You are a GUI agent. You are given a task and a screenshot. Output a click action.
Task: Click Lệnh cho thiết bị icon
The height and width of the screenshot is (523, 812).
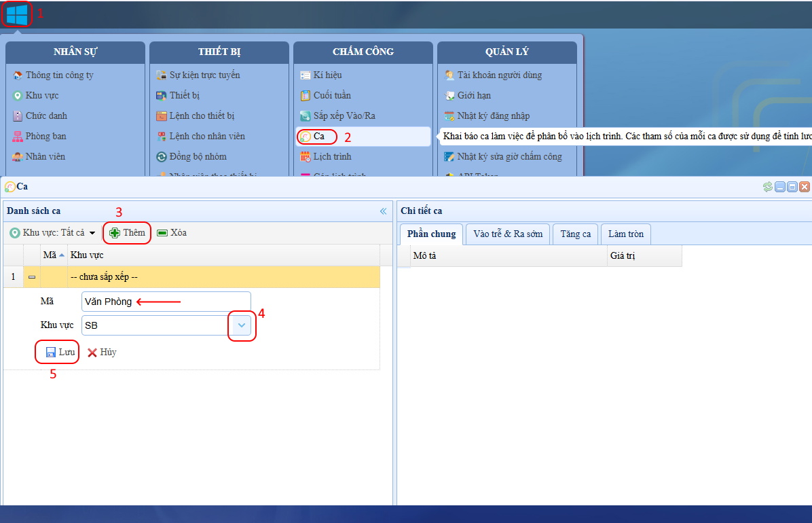161,116
